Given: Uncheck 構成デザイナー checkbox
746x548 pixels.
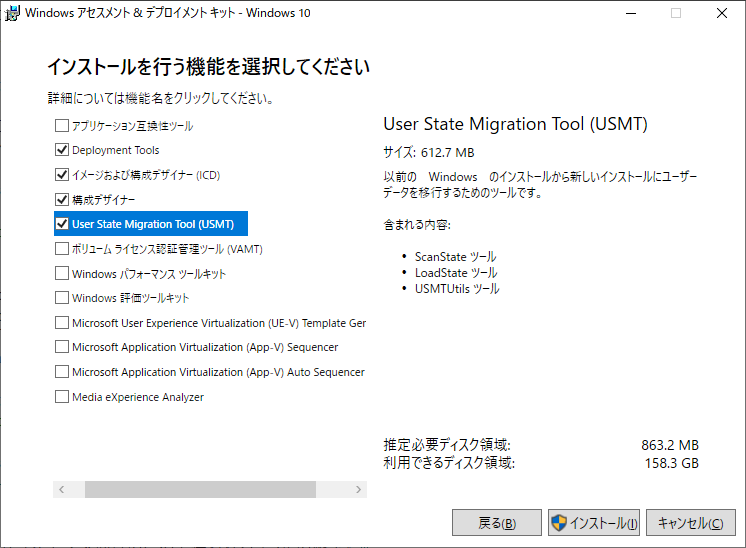Looking at the screenshot, I should [62, 199].
